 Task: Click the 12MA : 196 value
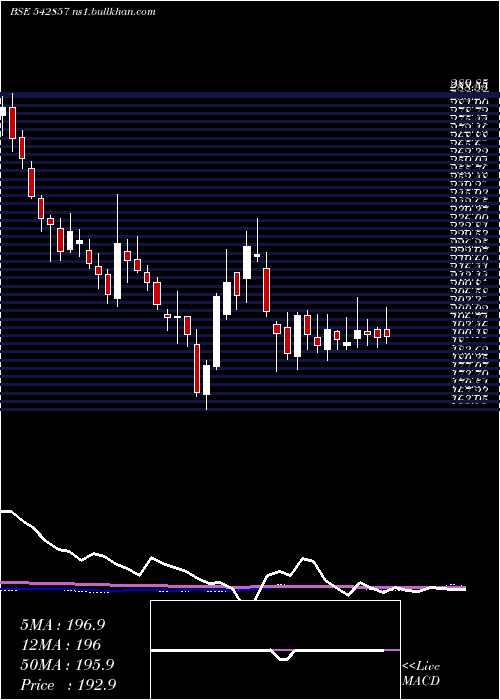coord(60,645)
